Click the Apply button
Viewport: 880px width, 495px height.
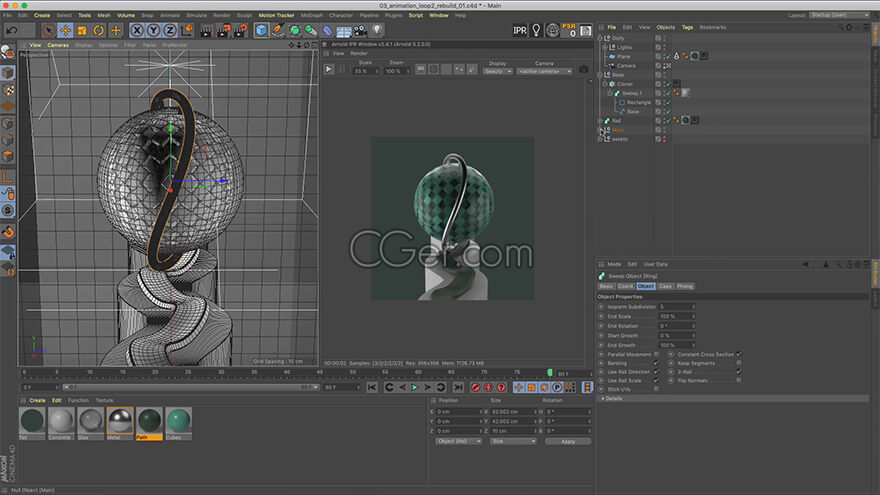pyautogui.click(x=567, y=441)
